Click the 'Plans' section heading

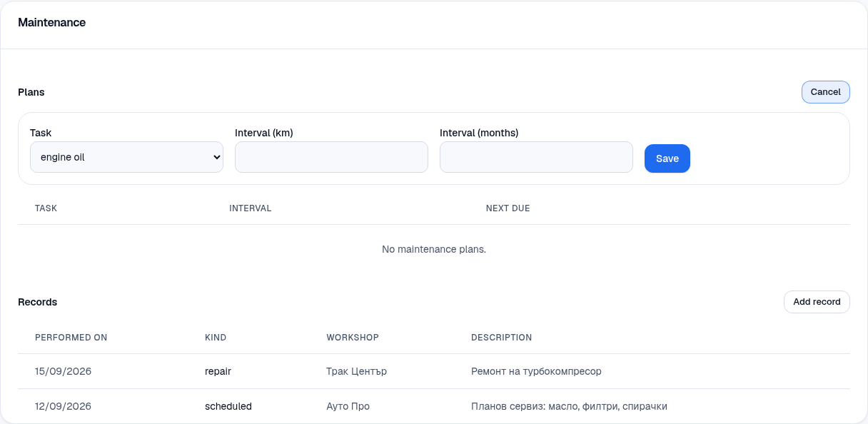coord(31,92)
